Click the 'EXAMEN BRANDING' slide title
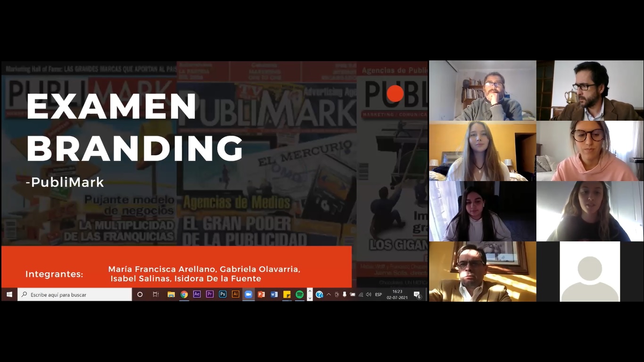The image size is (644, 362). (x=134, y=127)
